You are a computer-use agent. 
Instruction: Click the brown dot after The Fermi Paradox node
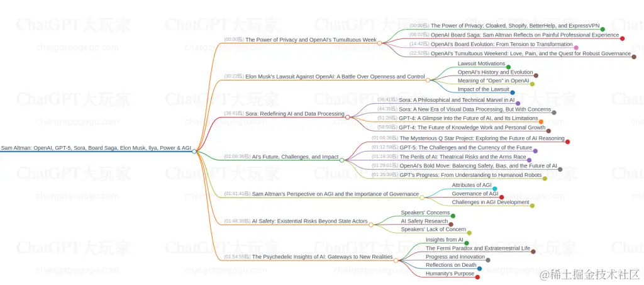[x=533, y=252]
